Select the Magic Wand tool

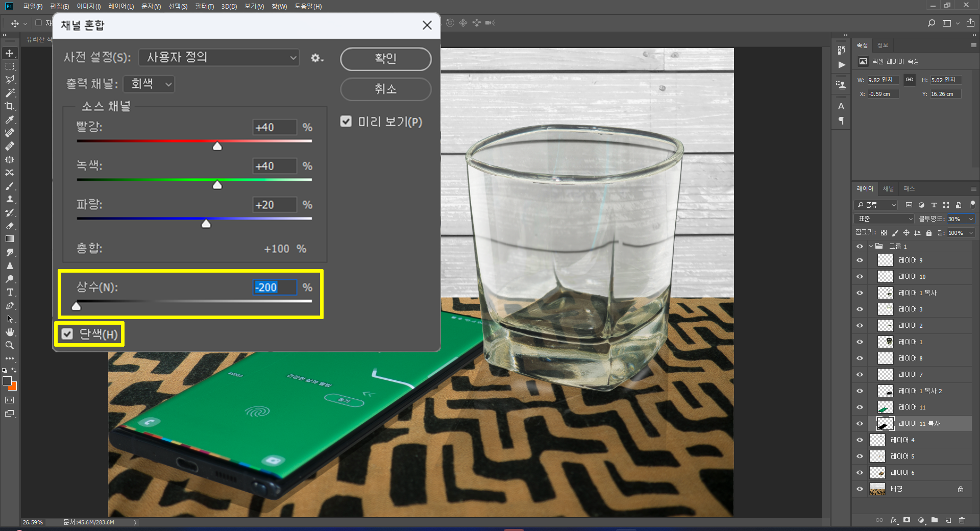[x=10, y=93]
